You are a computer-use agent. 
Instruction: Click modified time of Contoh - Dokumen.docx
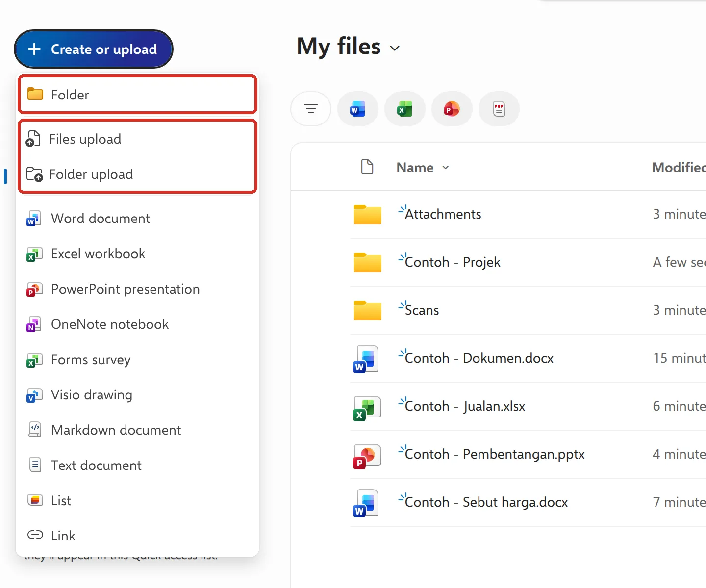tap(680, 358)
